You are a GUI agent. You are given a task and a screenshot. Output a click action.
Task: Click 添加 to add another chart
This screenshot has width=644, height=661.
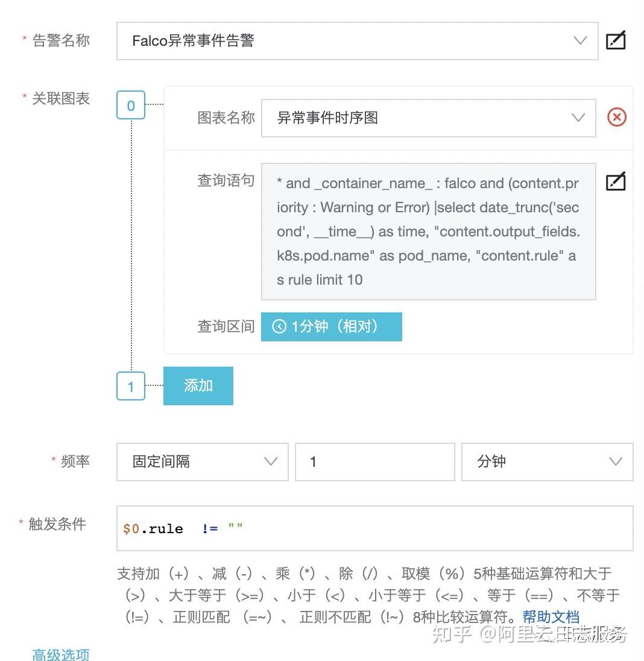click(x=198, y=386)
